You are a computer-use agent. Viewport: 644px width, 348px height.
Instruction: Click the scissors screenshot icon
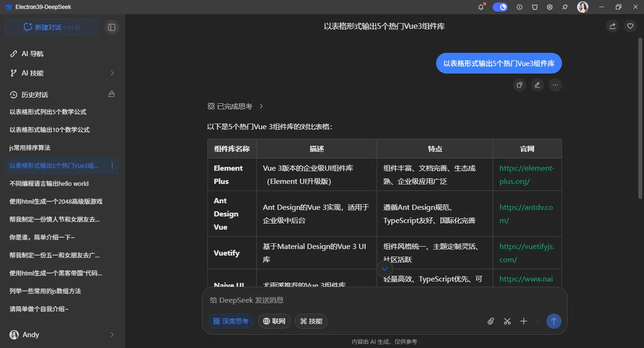point(507,321)
